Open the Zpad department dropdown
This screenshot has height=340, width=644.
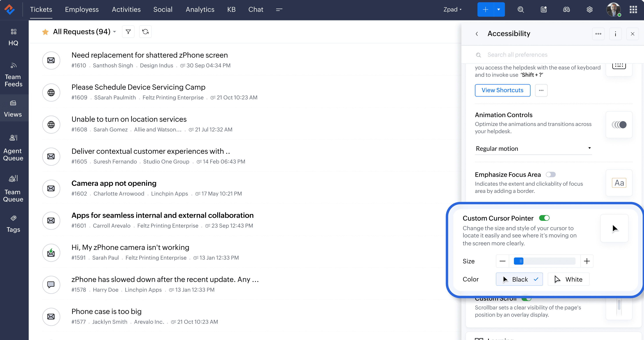[x=452, y=9]
